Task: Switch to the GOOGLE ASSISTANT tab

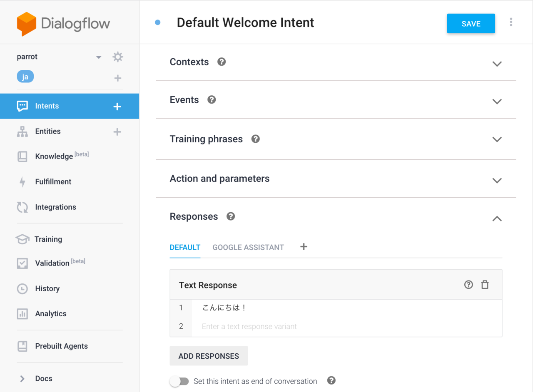Action: [248, 248]
